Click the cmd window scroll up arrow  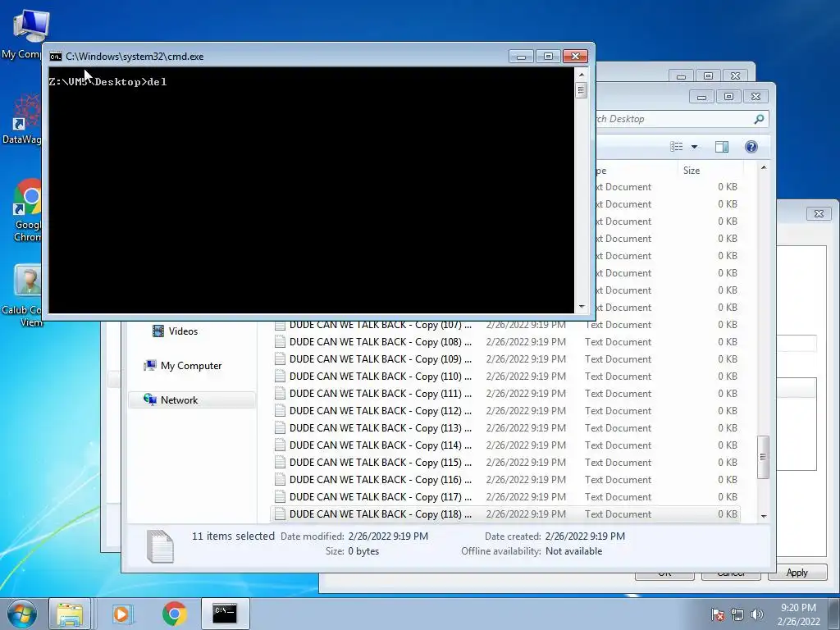click(582, 73)
